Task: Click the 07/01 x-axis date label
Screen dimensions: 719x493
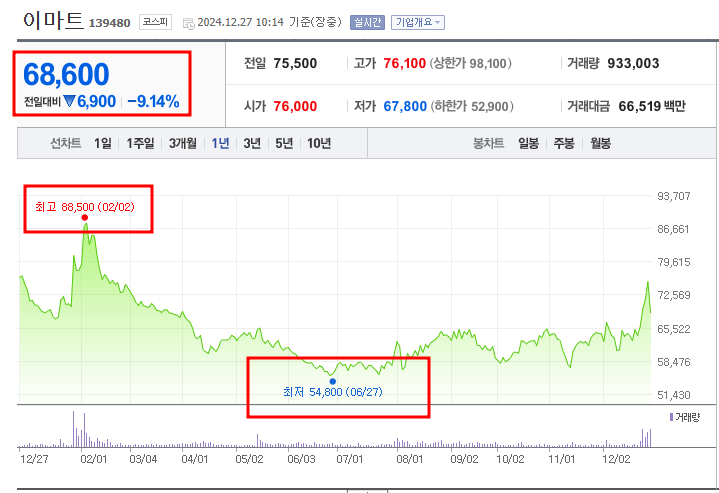Action: click(349, 459)
